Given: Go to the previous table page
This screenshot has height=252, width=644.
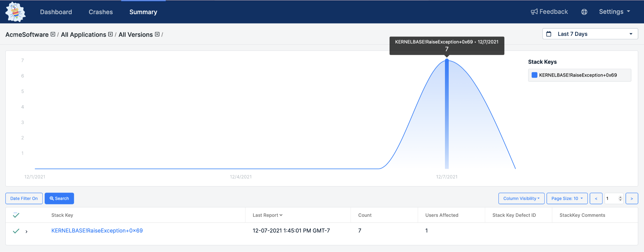Looking at the screenshot, I should pyautogui.click(x=596, y=199).
